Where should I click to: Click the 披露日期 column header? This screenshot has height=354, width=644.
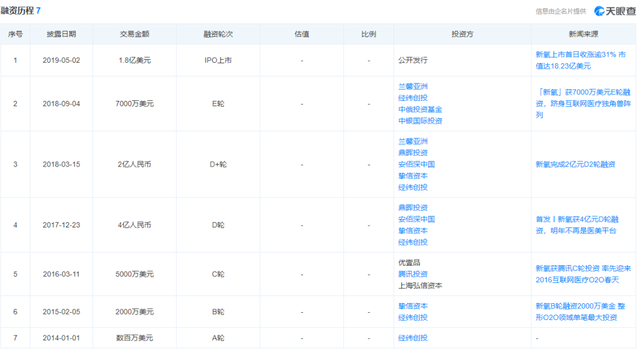pos(61,34)
